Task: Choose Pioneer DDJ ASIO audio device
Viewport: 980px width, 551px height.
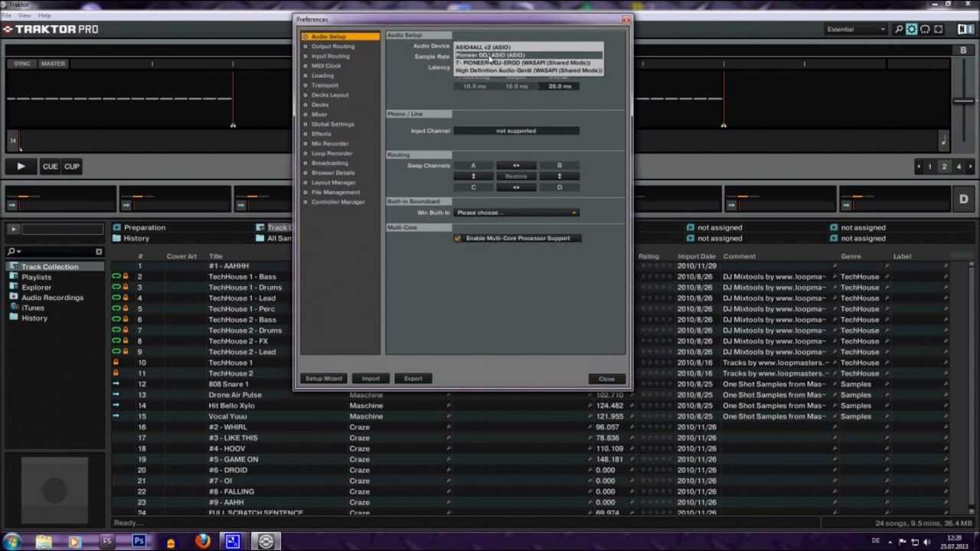Action: (x=528, y=55)
